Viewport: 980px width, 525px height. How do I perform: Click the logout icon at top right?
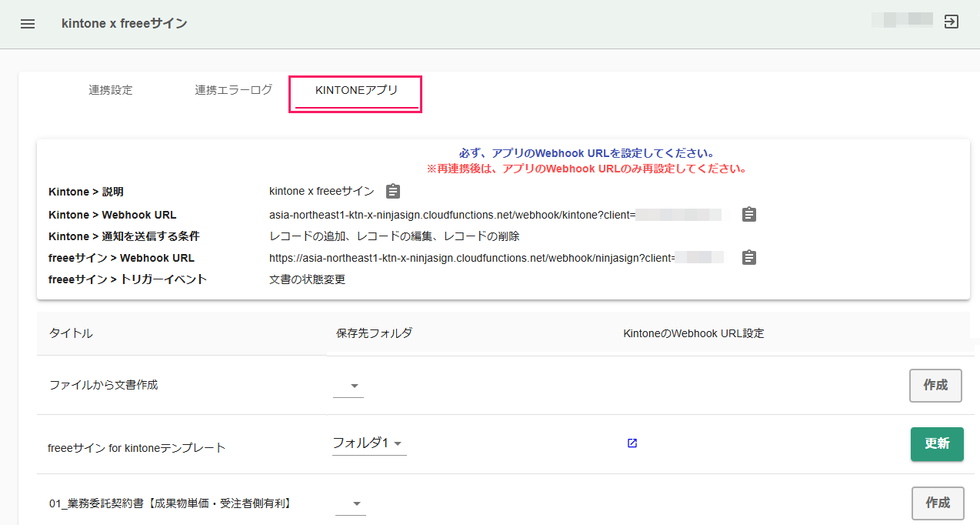click(x=952, y=22)
